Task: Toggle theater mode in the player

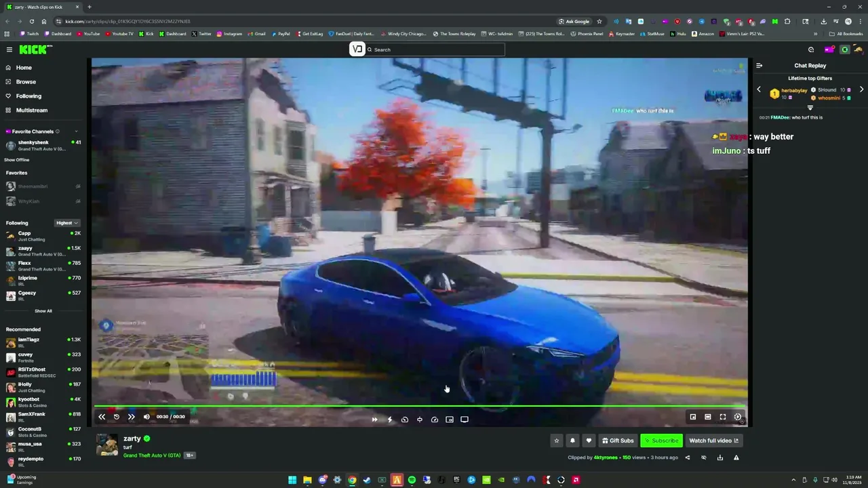Action: (708, 417)
